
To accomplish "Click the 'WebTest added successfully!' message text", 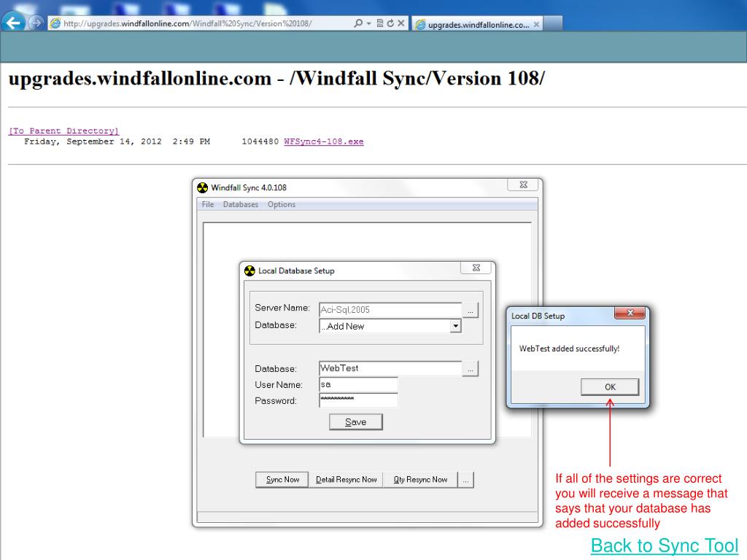I will 569,349.
